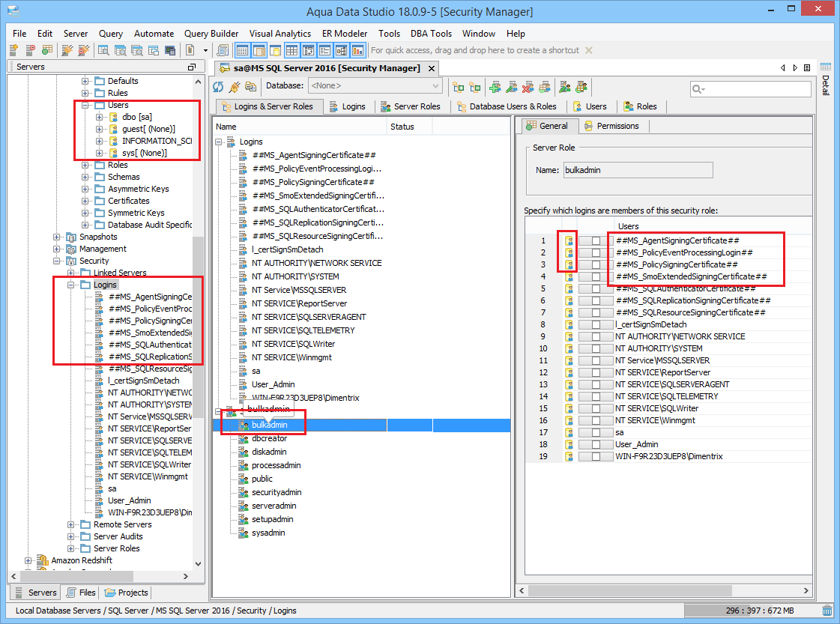The image size is (840, 624).
Task: Click the disconnect plug icon with red minus
Action: pyautogui.click(x=83, y=50)
